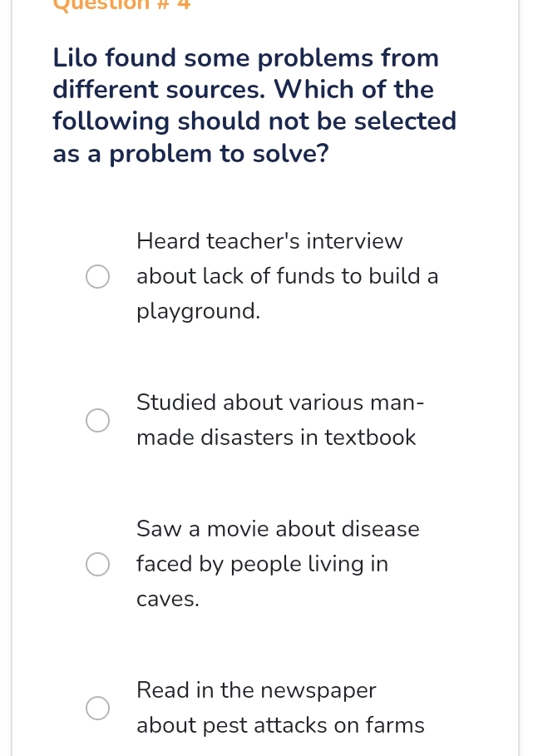Click 'about pest attacks on farms' line
This screenshot has height=756, width=533.
pyautogui.click(x=280, y=725)
